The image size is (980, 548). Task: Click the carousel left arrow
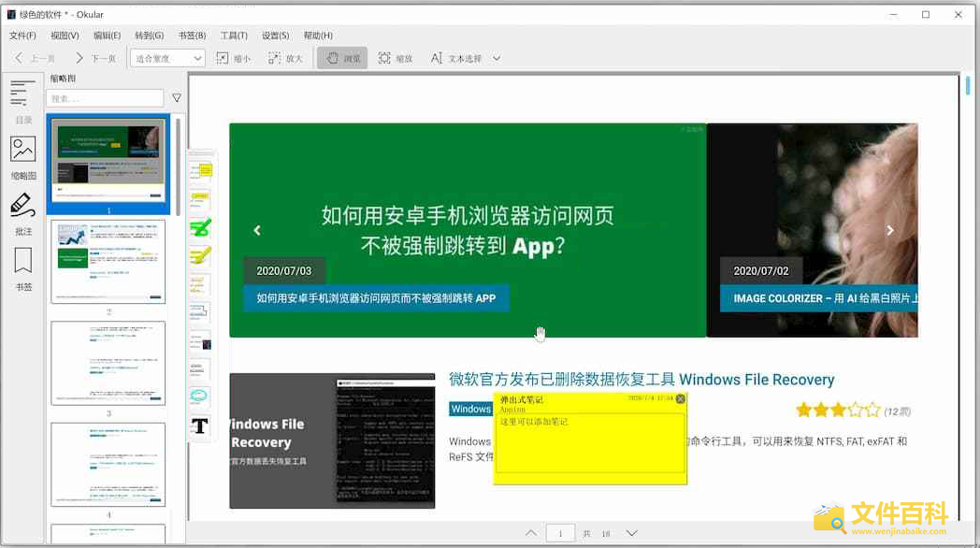[257, 231]
